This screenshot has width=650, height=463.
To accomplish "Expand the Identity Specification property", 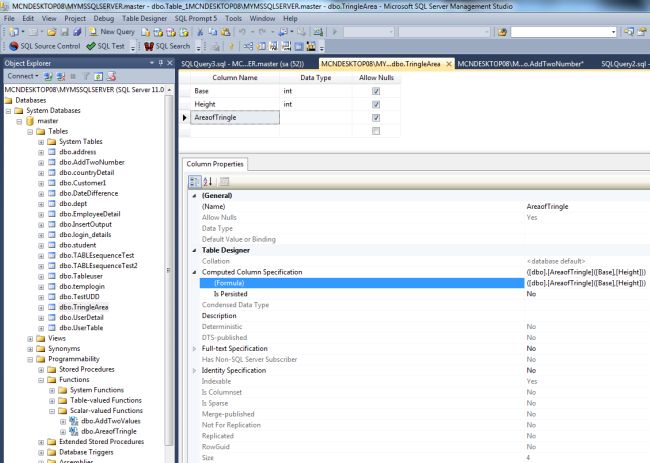I will click(x=194, y=371).
